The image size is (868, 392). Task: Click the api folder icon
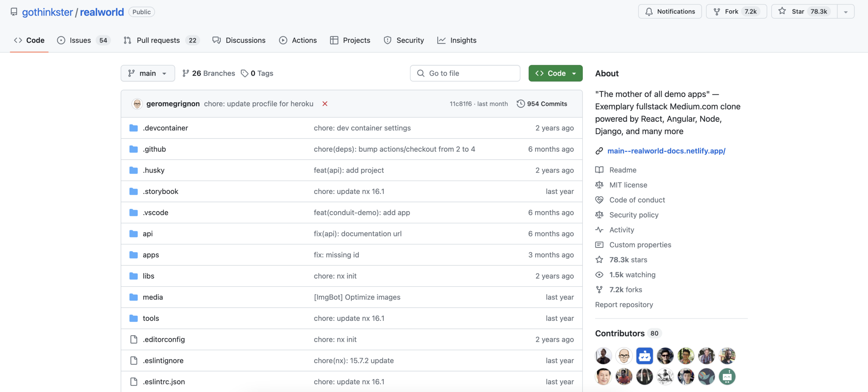click(x=134, y=234)
